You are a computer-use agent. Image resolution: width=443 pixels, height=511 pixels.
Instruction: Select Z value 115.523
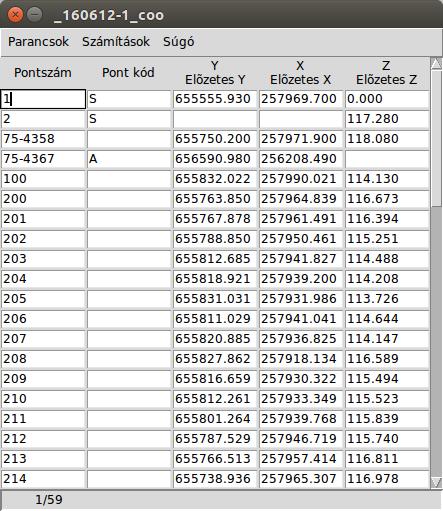click(x=387, y=399)
